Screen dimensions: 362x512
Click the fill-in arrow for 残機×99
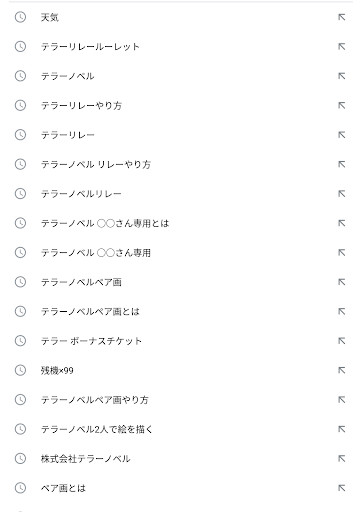click(341, 370)
